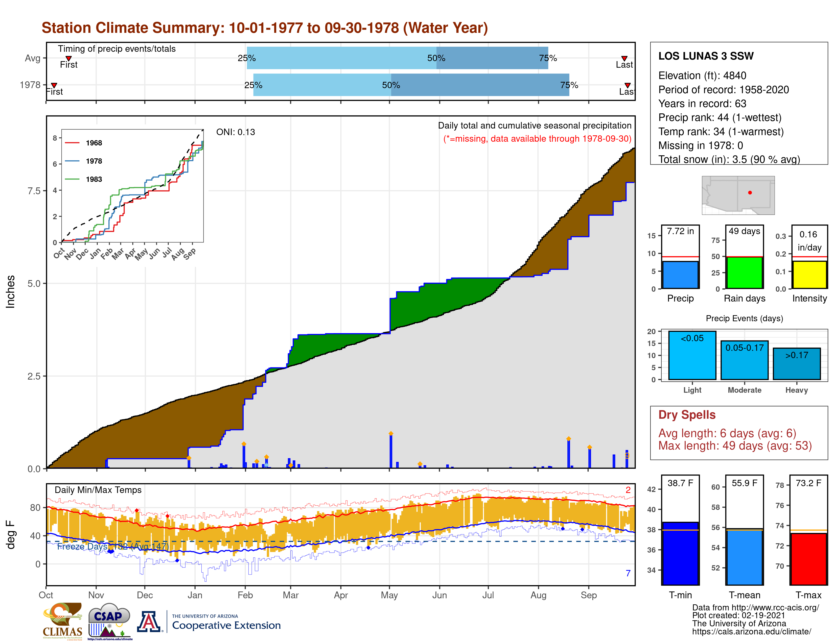Viewport: 834px width, 644px height.
Task: Click the Light <0.05 precip events bar
Action: (x=692, y=355)
